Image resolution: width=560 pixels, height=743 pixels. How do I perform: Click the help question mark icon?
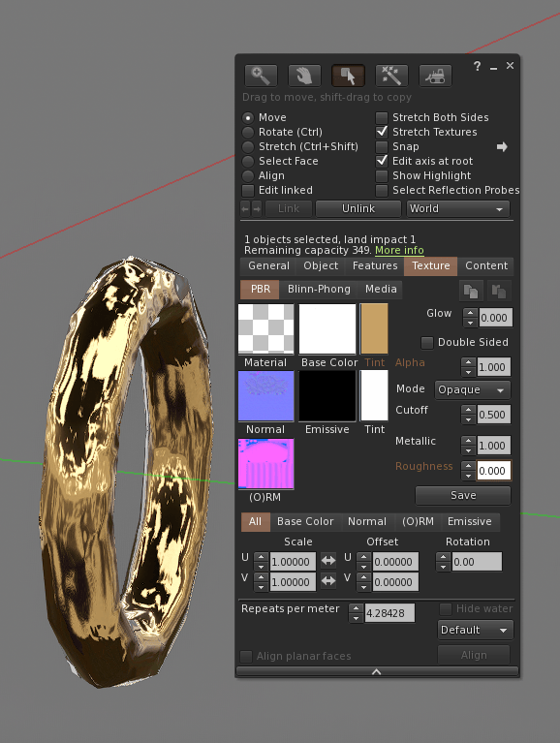click(x=477, y=66)
